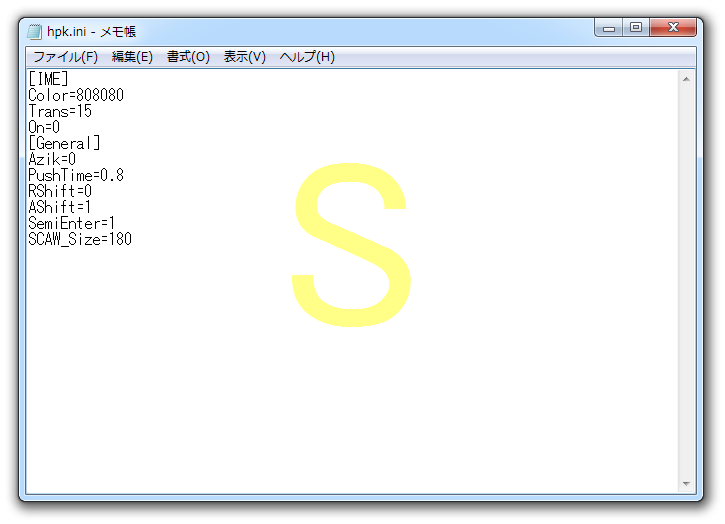The image size is (725, 524).
Task: Click the AShift=1 line
Action: (60, 207)
